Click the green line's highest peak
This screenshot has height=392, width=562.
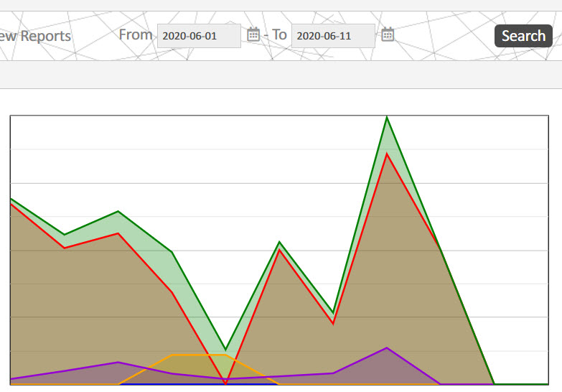(x=387, y=118)
